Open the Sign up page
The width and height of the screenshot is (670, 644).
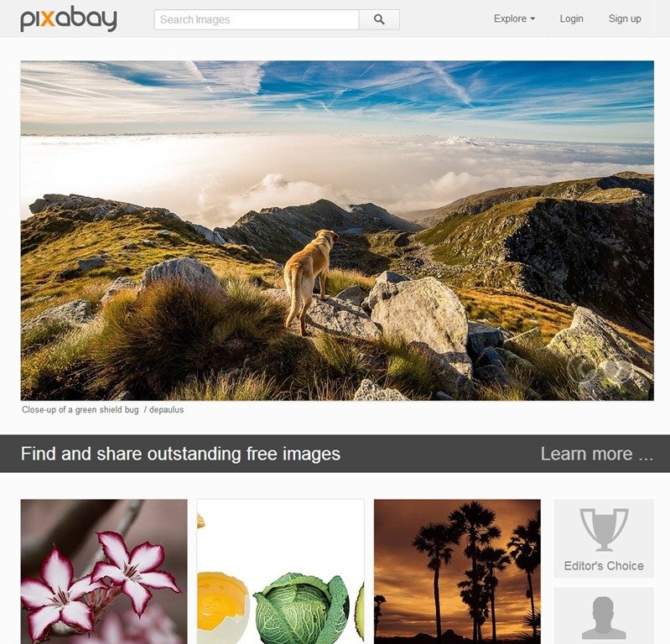(625, 18)
